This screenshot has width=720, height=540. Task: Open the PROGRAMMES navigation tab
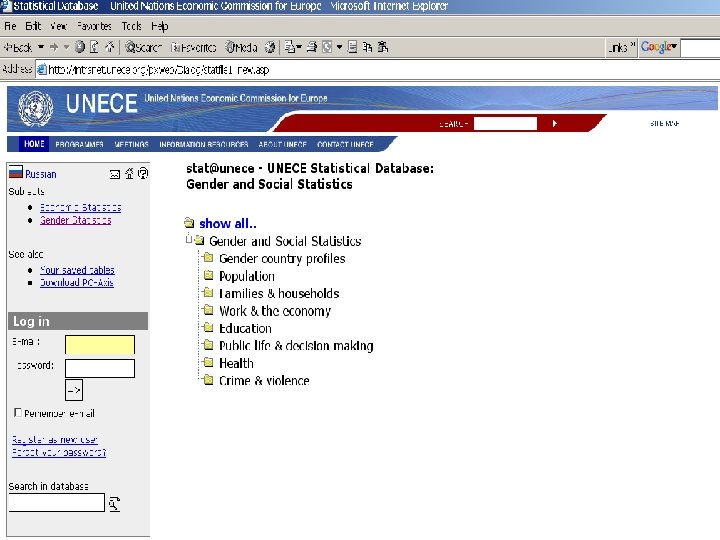click(79, 145)
